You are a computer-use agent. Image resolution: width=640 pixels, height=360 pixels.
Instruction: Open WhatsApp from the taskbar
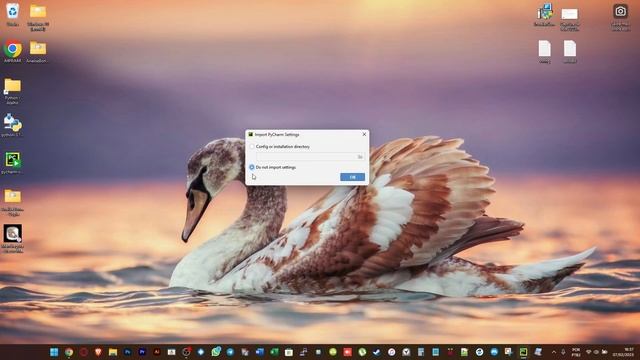(216, 351)
